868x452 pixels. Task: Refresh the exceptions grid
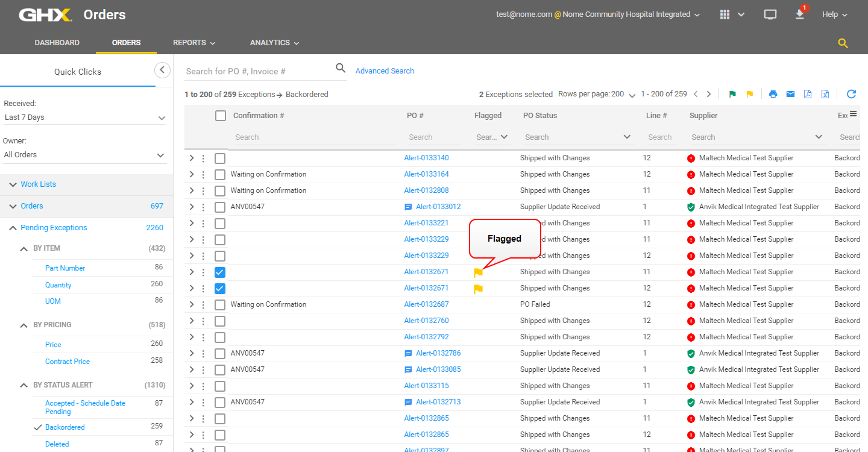pos(851,94)
